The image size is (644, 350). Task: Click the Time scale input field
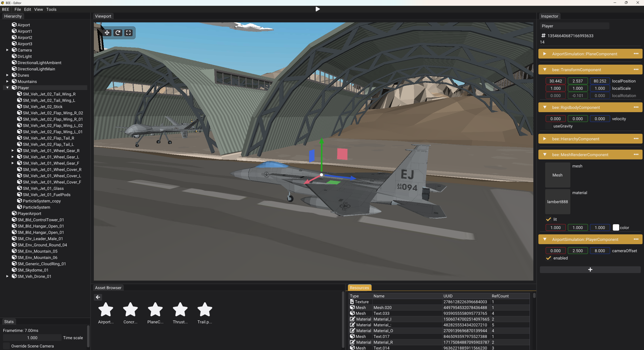click(x=32, y=338)
